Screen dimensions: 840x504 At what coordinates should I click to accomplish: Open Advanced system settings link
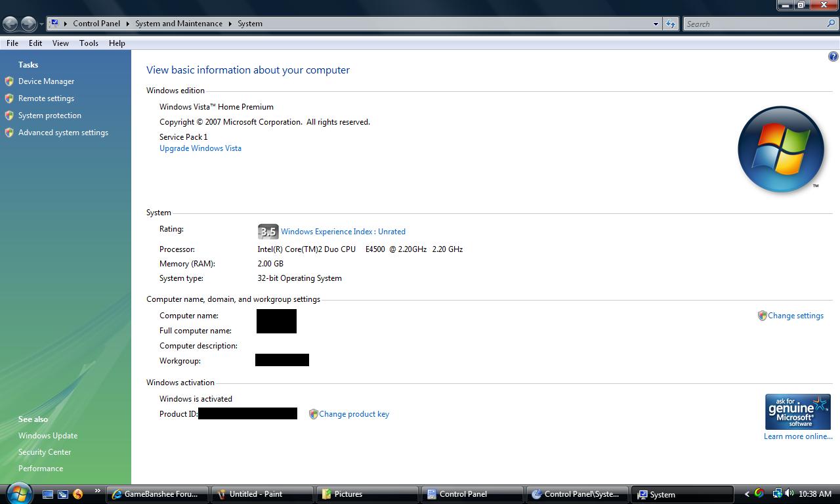(x=63, y=133)
